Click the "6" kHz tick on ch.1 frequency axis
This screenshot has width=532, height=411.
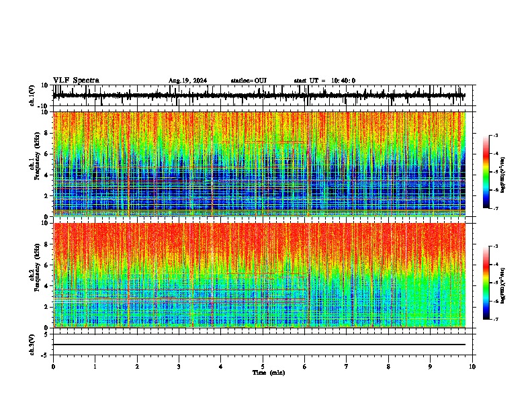click(46, 154)
